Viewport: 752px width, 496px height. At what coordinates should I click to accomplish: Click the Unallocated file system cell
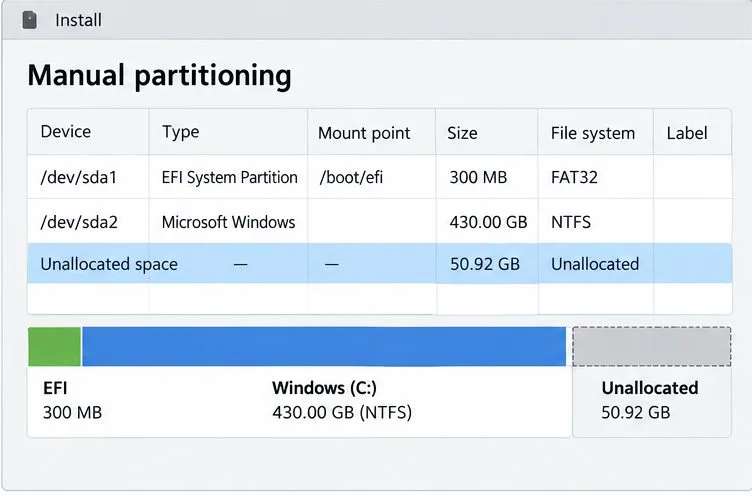[x=595, y=264]
